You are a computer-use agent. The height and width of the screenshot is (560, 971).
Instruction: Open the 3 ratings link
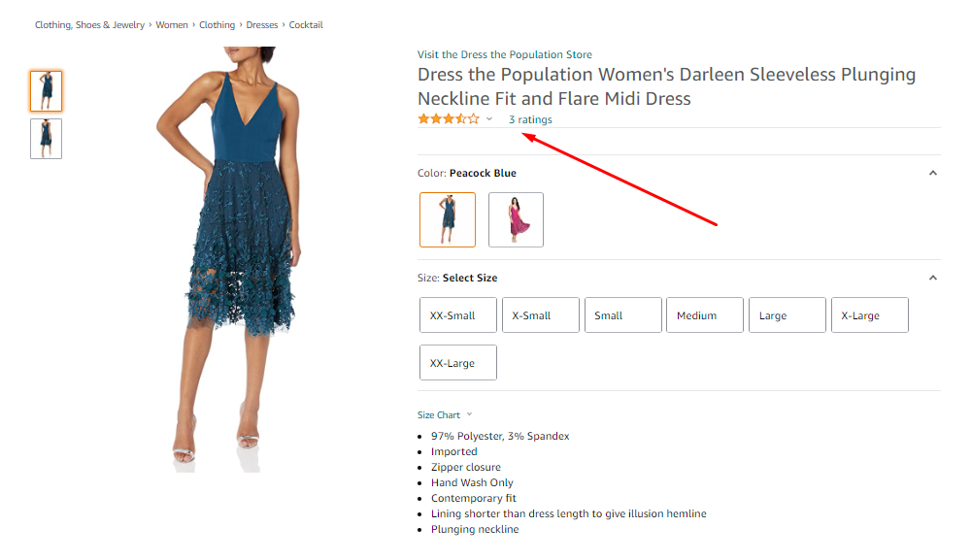[x=530, y=120]
